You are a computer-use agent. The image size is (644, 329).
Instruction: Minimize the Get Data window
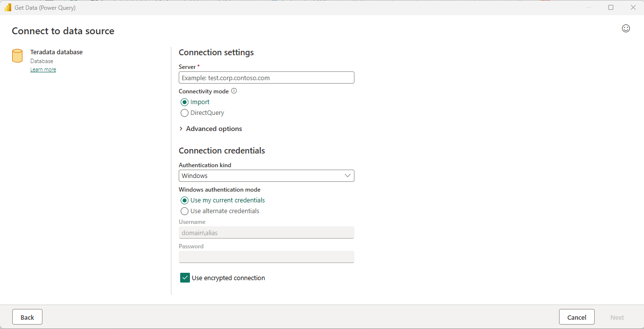tap(589, 7)
